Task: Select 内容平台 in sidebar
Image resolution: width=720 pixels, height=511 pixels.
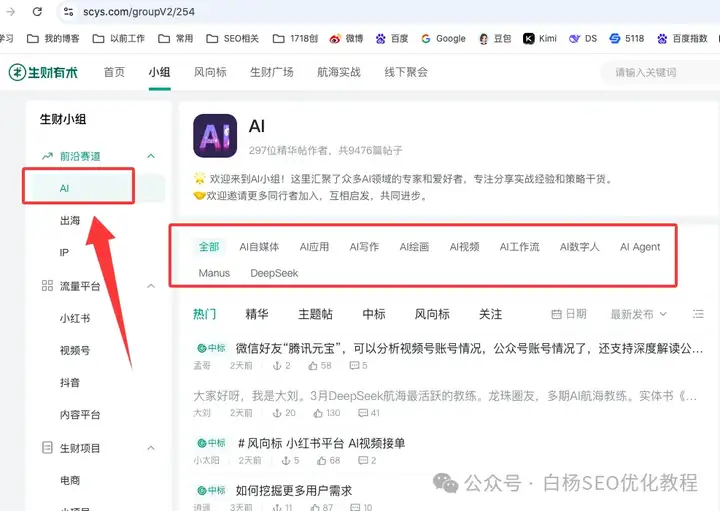Action: tap(80, 415)
